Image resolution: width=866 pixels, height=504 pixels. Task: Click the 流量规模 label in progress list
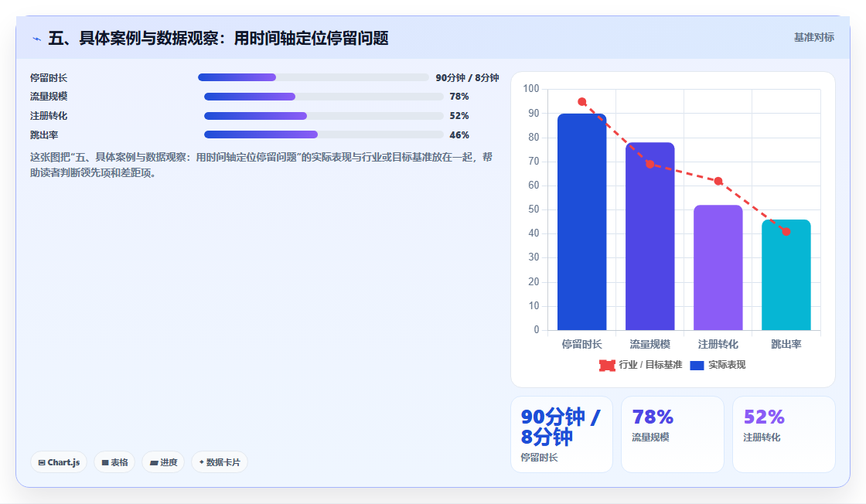click(x=49, y=97)
